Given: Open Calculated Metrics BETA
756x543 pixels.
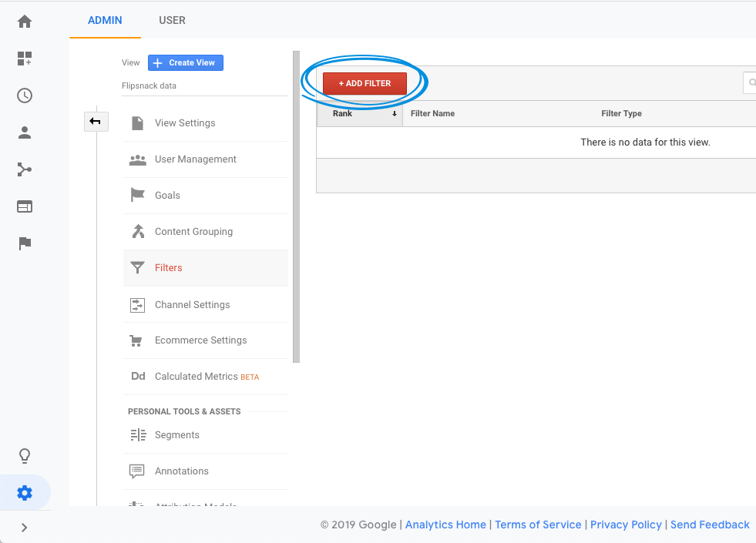Looking at the screenshot, I should click(x=206, y=377).
